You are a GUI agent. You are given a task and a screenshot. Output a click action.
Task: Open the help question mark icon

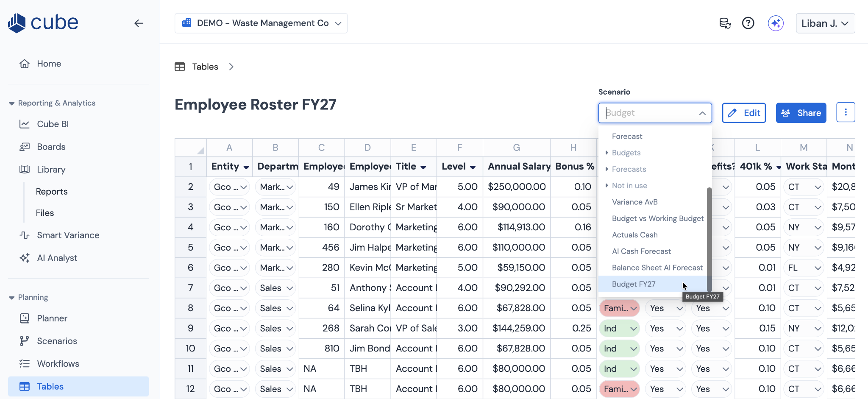748,23
